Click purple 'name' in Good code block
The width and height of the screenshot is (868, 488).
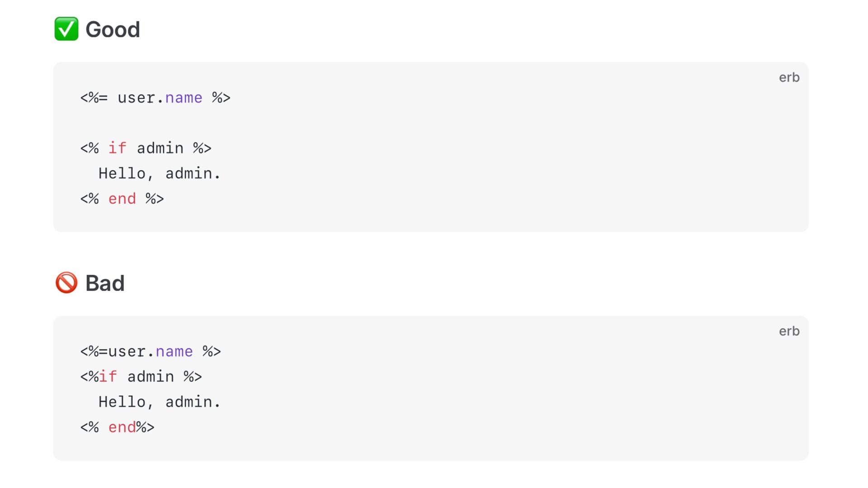pos(184,98)
